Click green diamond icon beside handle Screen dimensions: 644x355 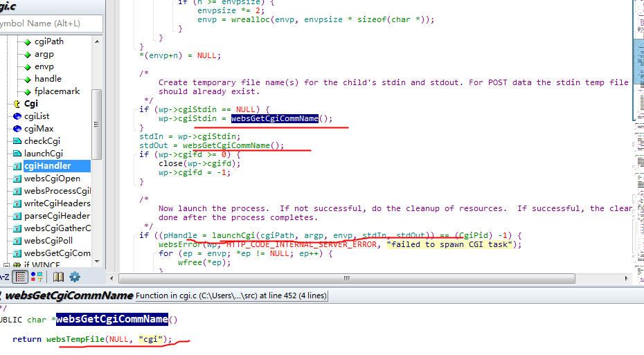(x=28, y=79)
